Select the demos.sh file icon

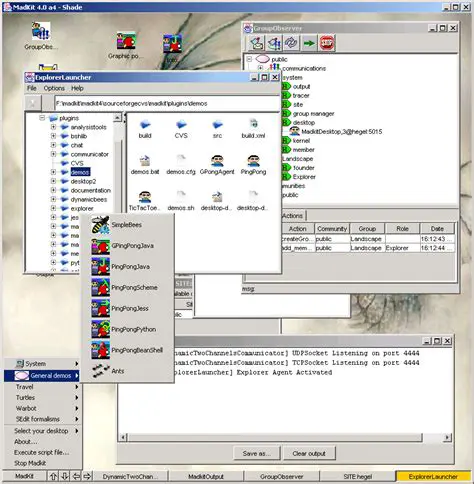[181, 197]
